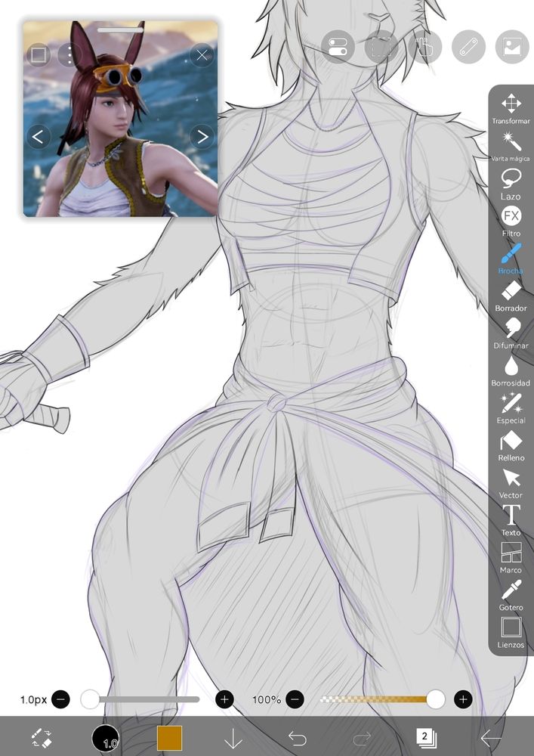534x756 pixels.
Task: Select the Brocha brush tool
Action: pos(511,259)
